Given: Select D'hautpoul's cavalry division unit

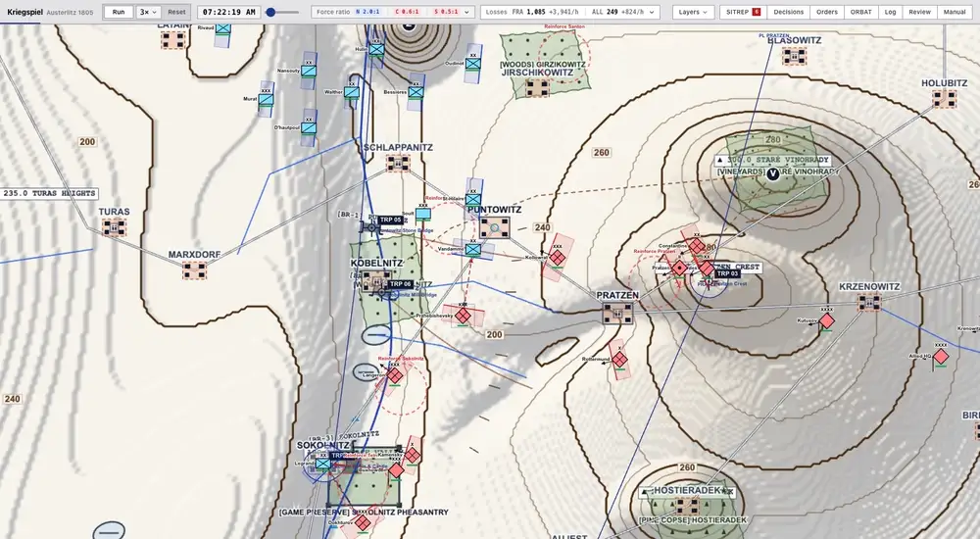Looking at the screenshot, I should pyautogui.click(x=309, y=127).
